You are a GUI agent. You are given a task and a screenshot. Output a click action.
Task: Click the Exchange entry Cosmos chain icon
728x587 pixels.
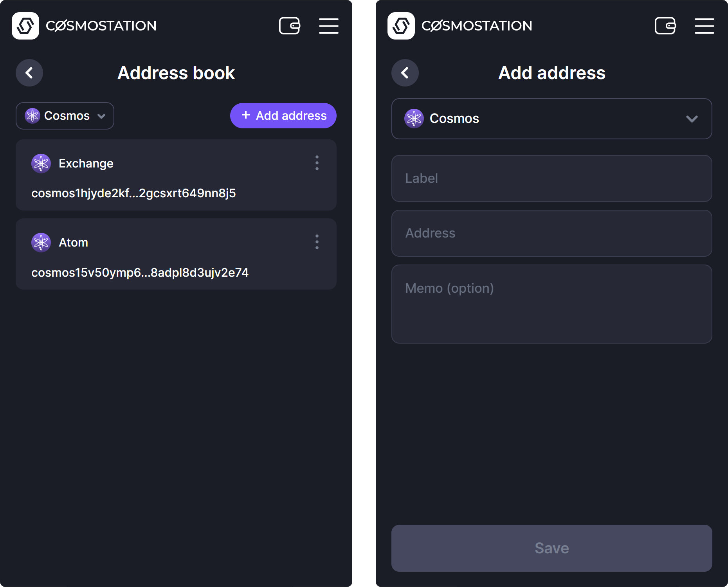(x=41, y=164)
